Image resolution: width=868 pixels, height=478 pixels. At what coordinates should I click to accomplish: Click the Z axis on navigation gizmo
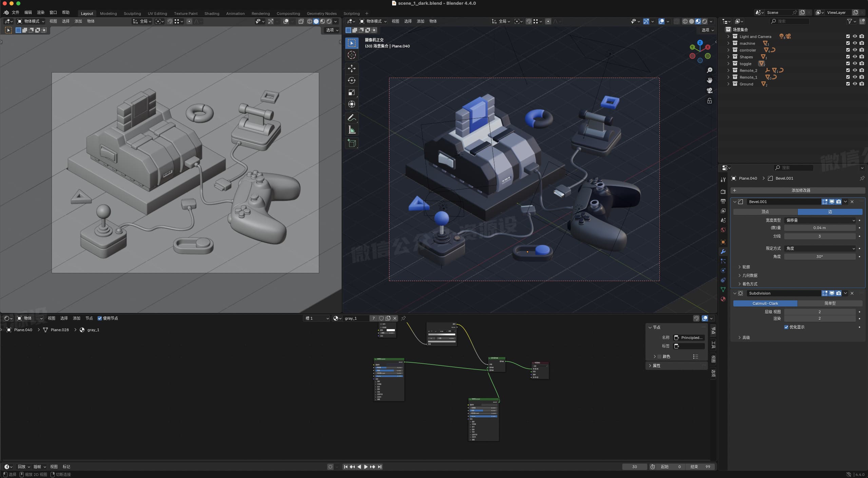(x=700, y=43)
